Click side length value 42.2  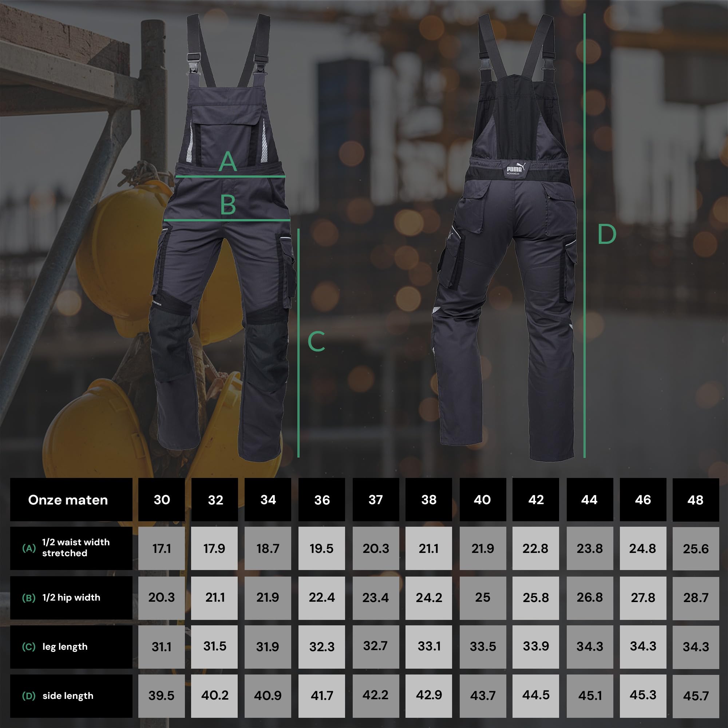tap(376, 696)
